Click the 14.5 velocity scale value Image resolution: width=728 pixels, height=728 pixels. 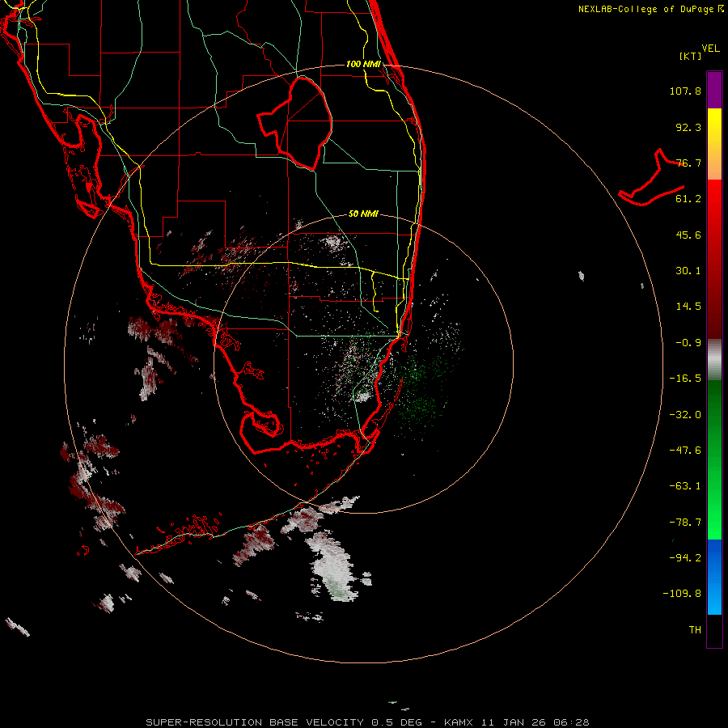click(x=688, y=307)
